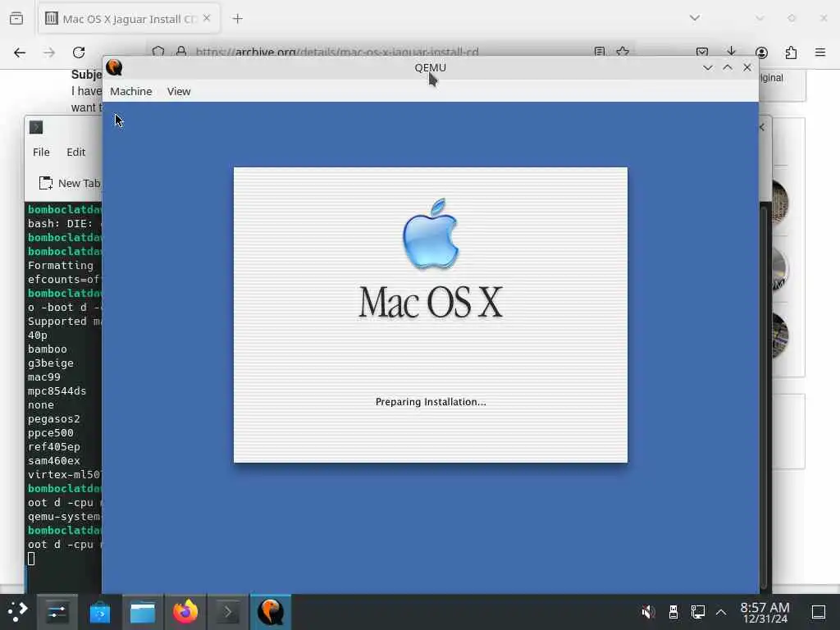Select the Mac OS X Jaguar Install CD browser tab
Image resolution: width=840 pixels, height=630 pixels.
pyautogui.click(x=129, y=19)
